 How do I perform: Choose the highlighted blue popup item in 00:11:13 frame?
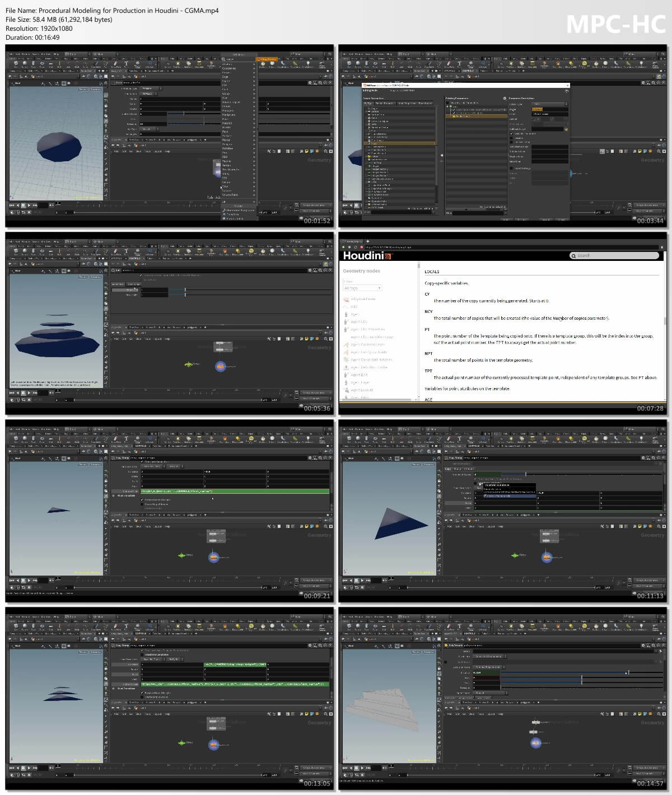510,496
